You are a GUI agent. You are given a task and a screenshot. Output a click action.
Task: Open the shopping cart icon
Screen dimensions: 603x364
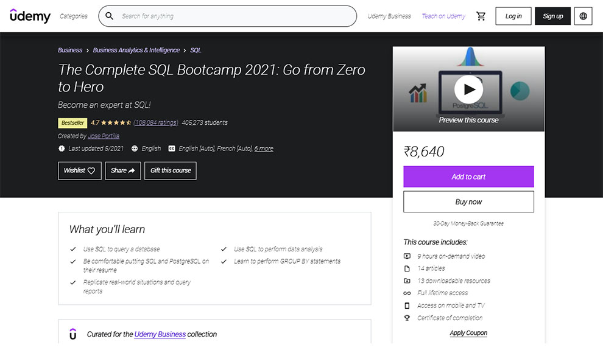point(481,16)
